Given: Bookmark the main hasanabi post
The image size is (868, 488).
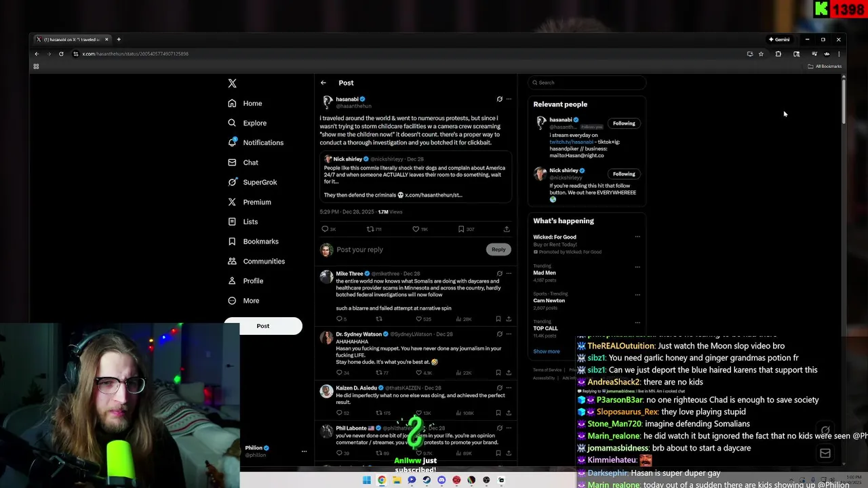Looking at the screenshot, I should (461, 229).
